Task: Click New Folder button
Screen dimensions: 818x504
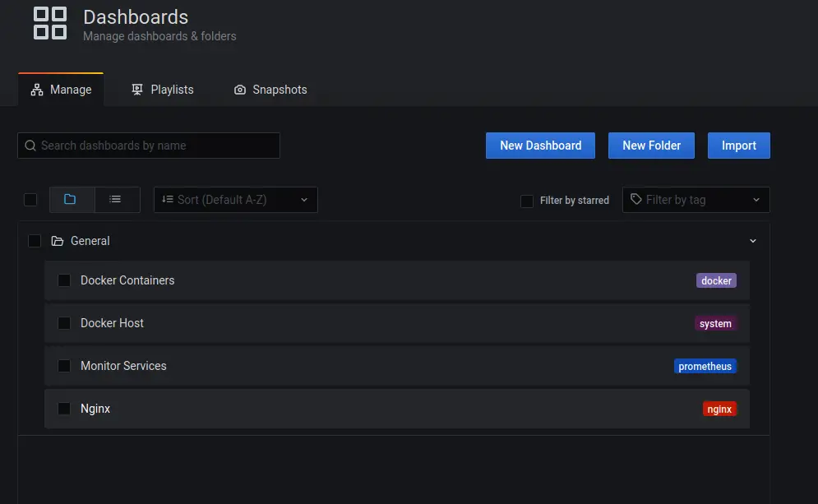Action: (x=652, y=146)
